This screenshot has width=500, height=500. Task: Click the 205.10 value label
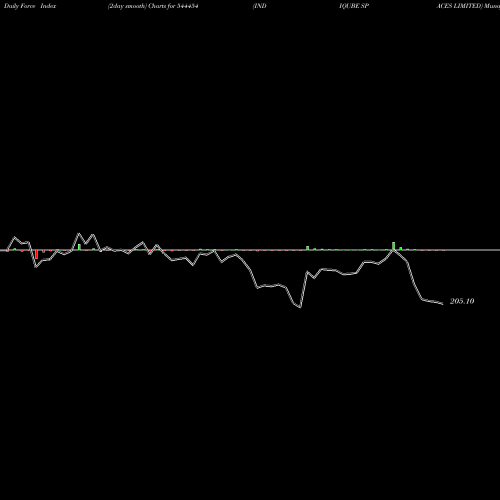click(x=462, y=301)
